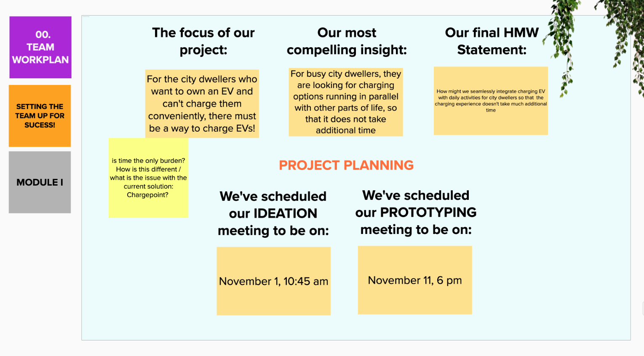Click the word Chargepoint in the yellow note
This screenshot has height=356, width=644.
point(147,195)
